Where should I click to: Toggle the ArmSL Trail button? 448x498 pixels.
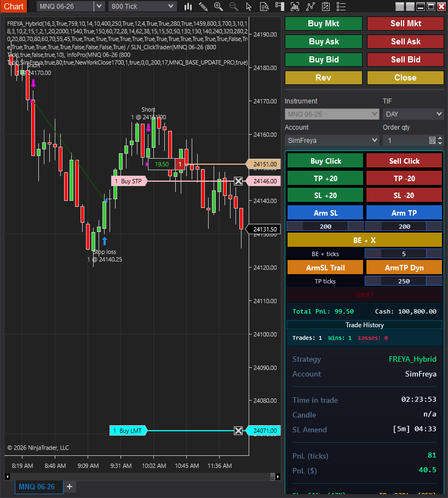[x=325, y=267]
